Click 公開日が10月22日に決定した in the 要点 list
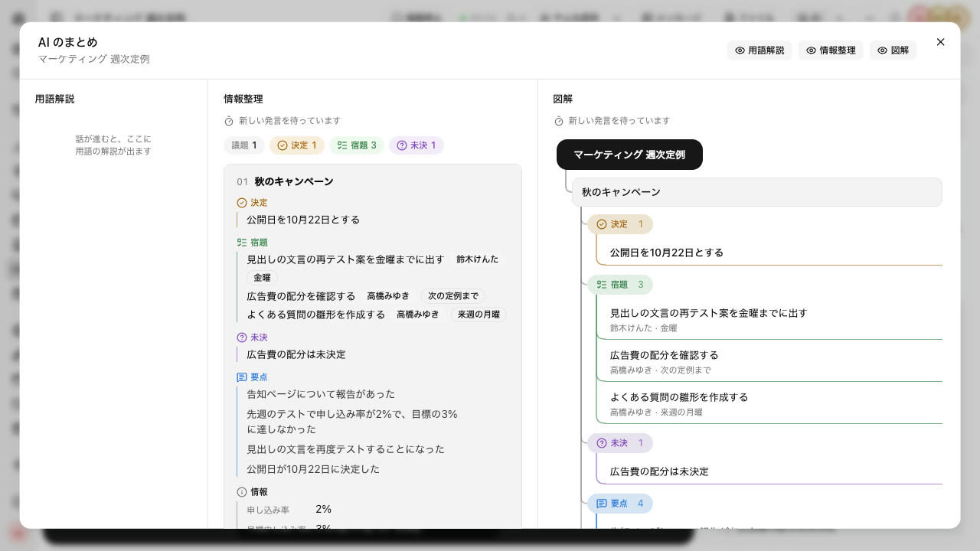The height and width of the screenshot is (551, 980). click(x=313, y=469)
